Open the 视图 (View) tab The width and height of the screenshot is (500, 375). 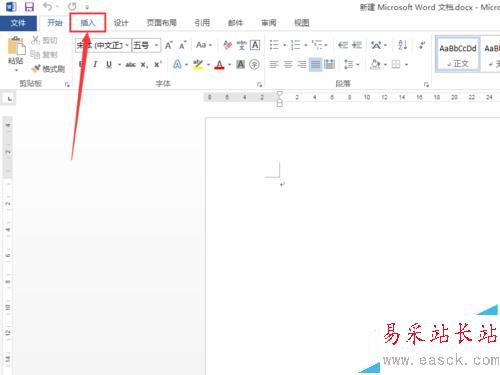pyautogui.click(x=302, y=23)
